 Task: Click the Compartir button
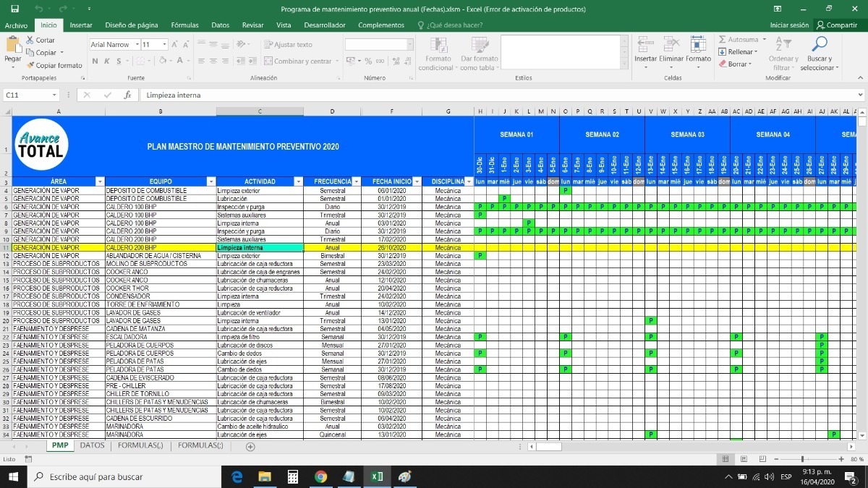coord(836,25)
